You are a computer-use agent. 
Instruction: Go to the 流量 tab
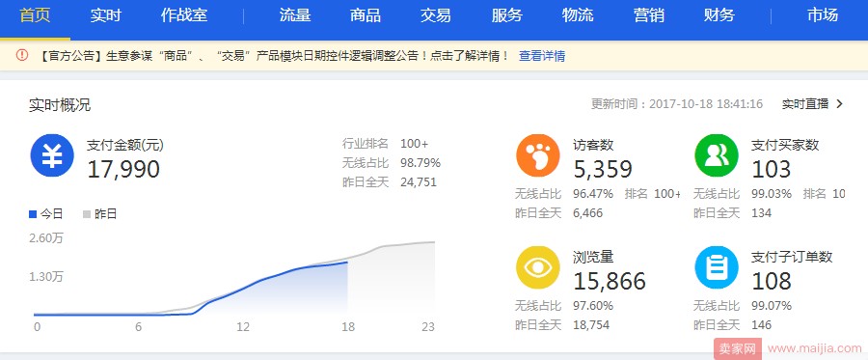coord(295,14)
